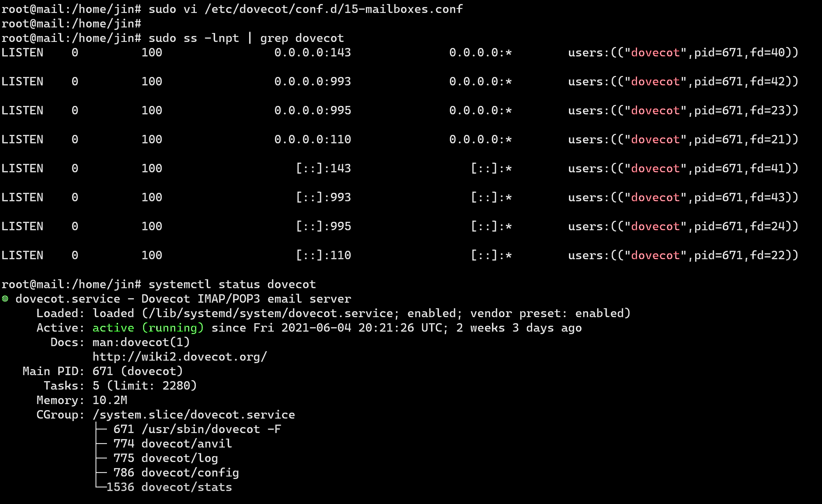The height and width of the screenshot is (504, 822).
Task: Click the timestamp 'Fri 2021-06-04 20:21:26 UTC'
Action: tap(348, 328)
